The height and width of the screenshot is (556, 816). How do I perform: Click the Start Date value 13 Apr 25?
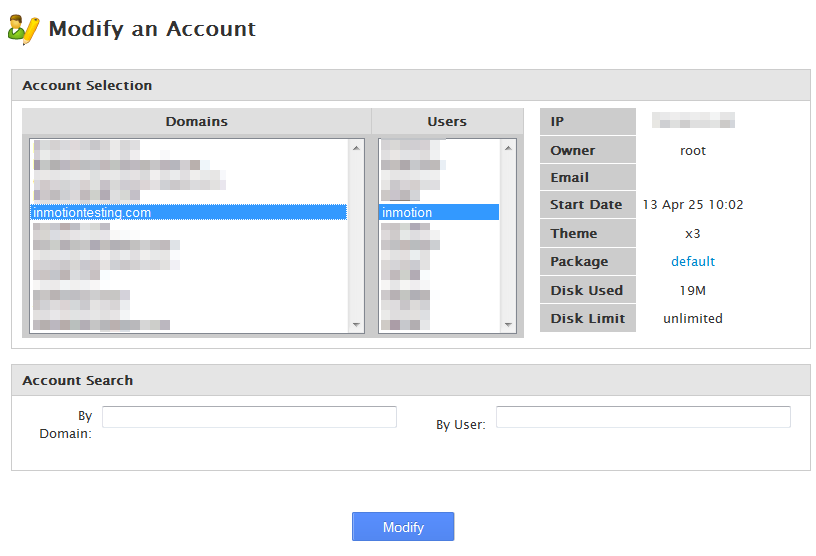[x=693, y=204]
